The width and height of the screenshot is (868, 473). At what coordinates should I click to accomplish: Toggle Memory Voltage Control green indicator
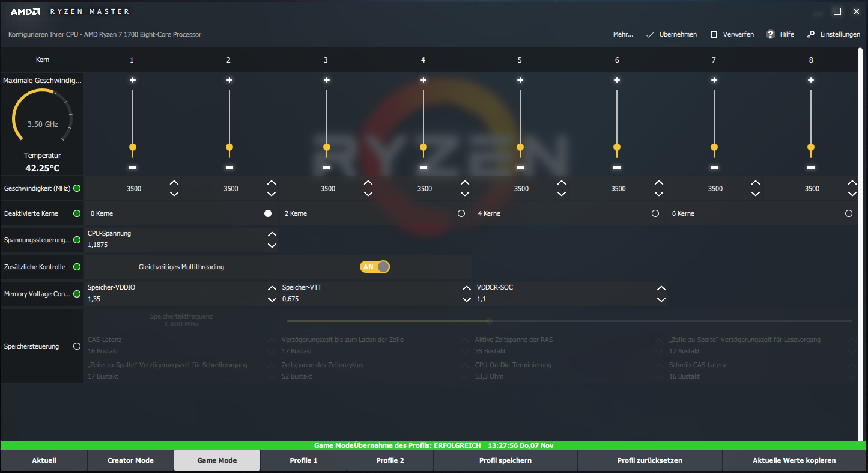(77, 294)
